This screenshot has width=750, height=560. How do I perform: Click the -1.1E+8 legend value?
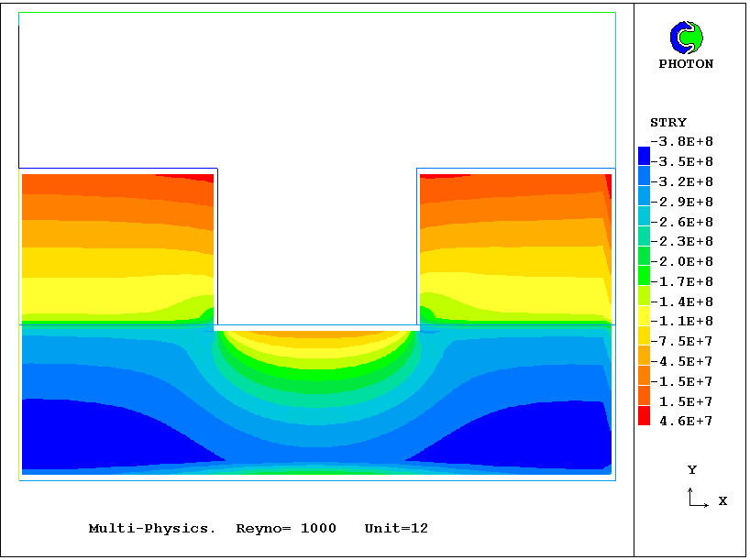coord(681,322)
